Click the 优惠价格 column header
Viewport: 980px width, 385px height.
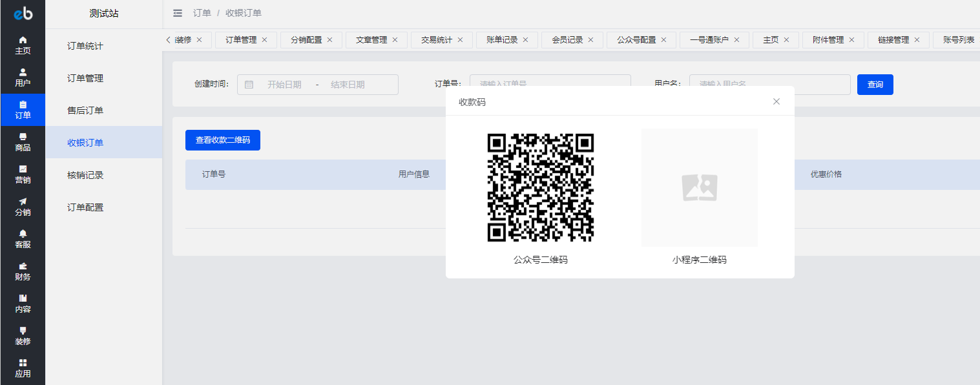(826, 174)
